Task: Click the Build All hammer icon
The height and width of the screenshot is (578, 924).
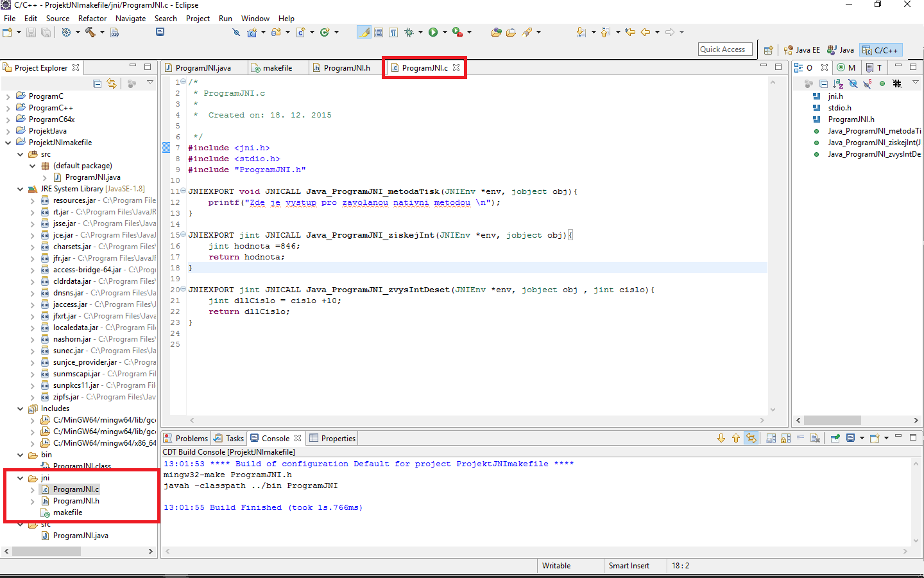Action: click(91, 32)
